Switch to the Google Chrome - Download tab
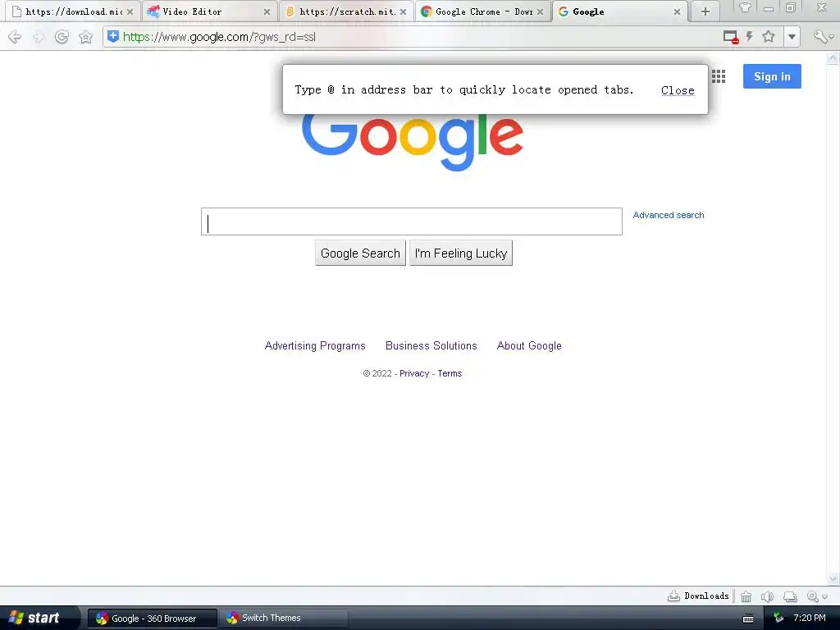The image size is (840, 630). tap(483, 11)
